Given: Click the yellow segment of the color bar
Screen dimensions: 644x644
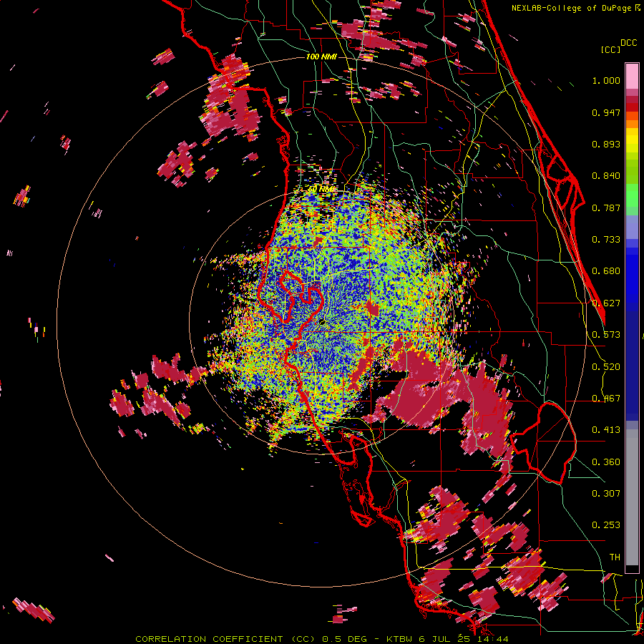Looking at the screenshot, I should [x=632, y=140].
